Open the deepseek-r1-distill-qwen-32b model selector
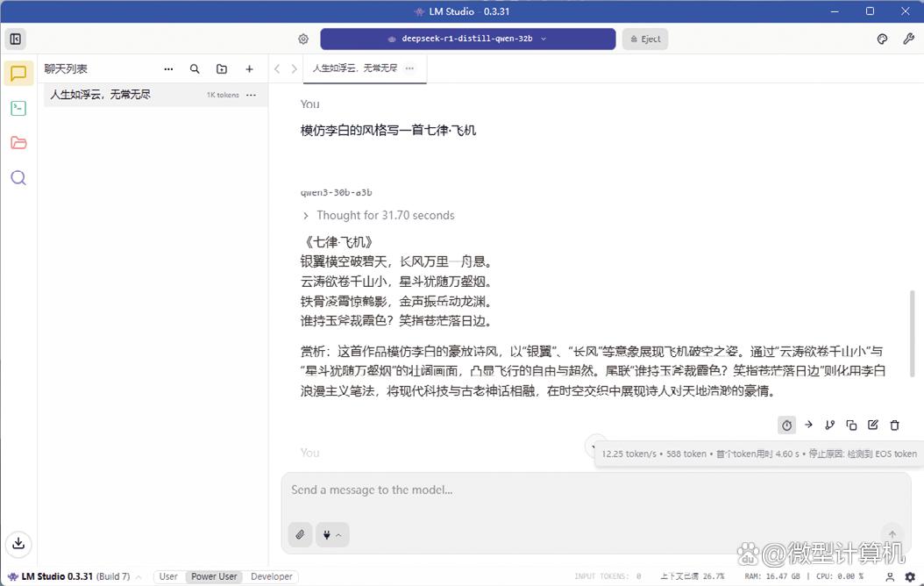This screenshot has height=586, width=924. click(x=468, y=39)
